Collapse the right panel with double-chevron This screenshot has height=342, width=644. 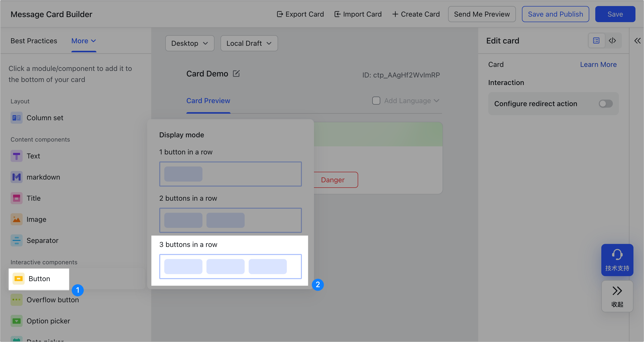click(637, 41)
